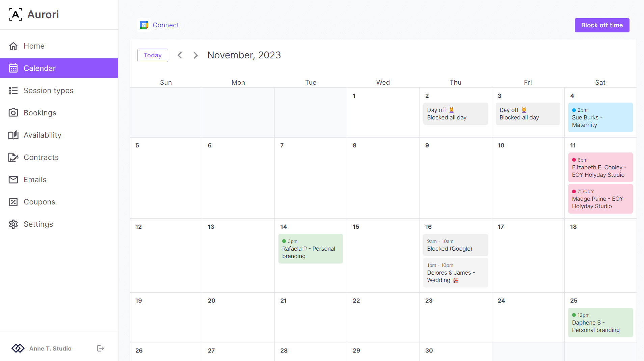
Task: Open Settings gear icon
Action: coord(13,224)
